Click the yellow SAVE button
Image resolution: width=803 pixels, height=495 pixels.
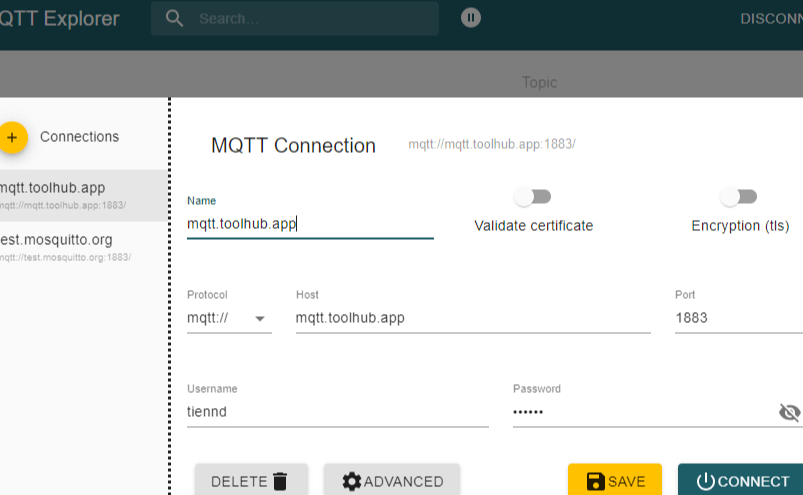(615, 481)
